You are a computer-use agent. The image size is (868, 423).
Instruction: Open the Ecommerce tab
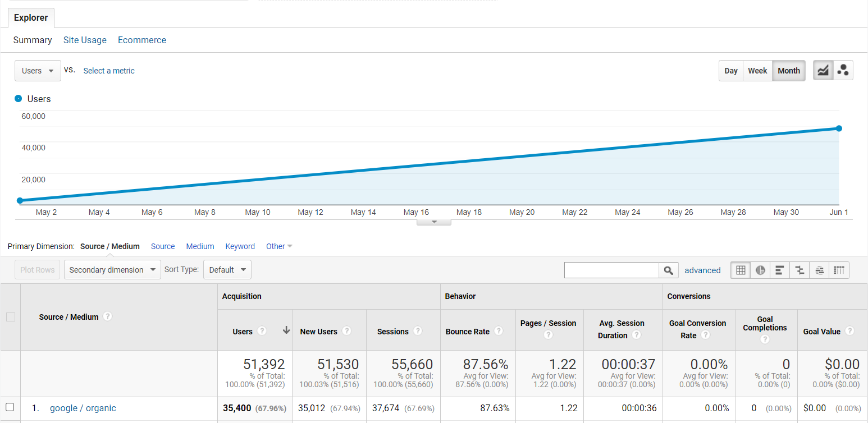click(142, 40)
